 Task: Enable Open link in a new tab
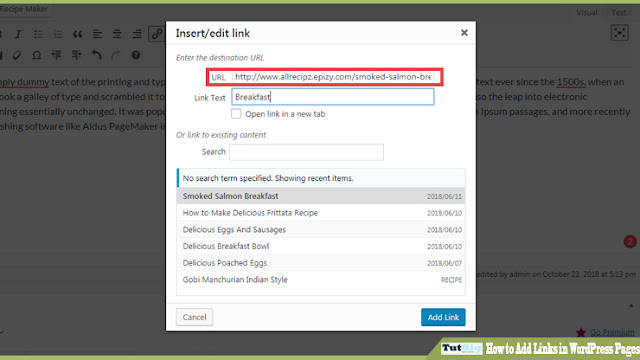[x=236, y=114]
